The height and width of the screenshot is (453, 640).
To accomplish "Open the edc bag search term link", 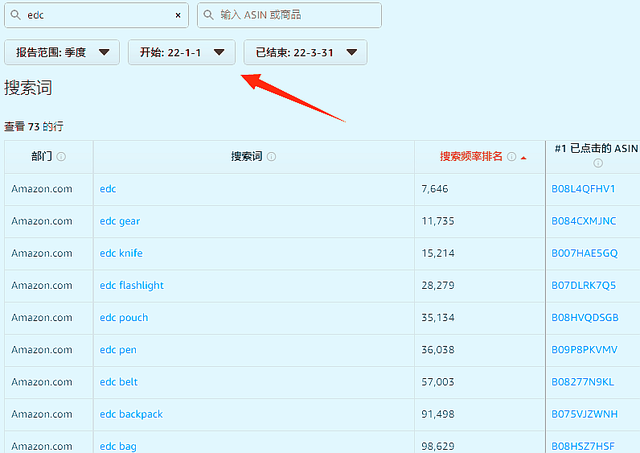I will pyautogui.click(x=118, y=446).
